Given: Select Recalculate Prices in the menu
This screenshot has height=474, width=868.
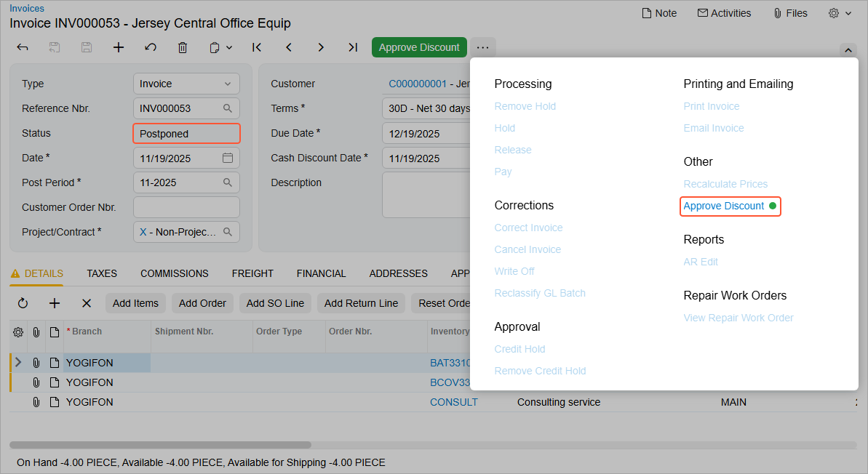Looking at the screenshot, I should pyautogui.click(x=725, y=184).
